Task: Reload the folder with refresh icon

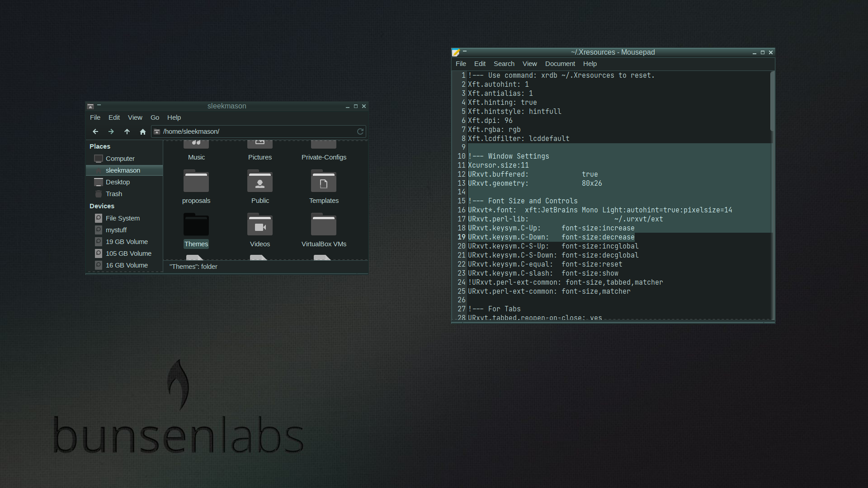Action: [360, 131]
